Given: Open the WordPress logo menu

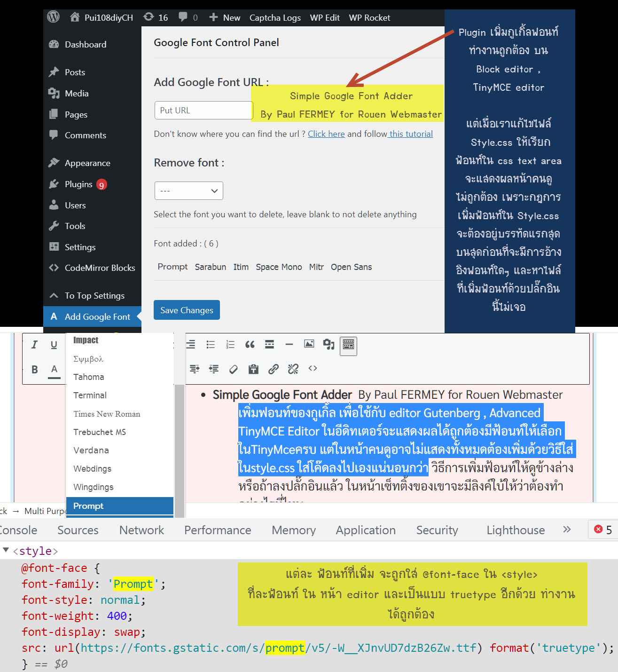Looking at the screenshot, I should click(x=54, y=17).
